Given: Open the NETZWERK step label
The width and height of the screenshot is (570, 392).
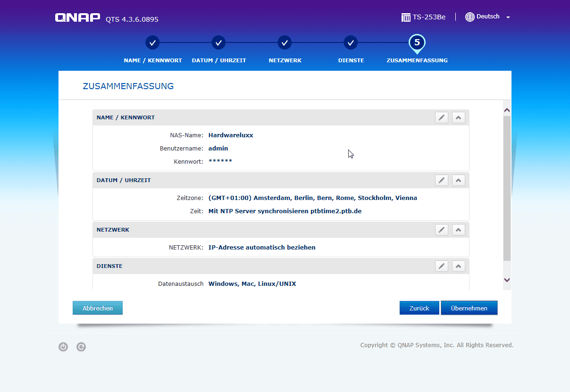Looking at the screenshot, I should coord(285,60).
